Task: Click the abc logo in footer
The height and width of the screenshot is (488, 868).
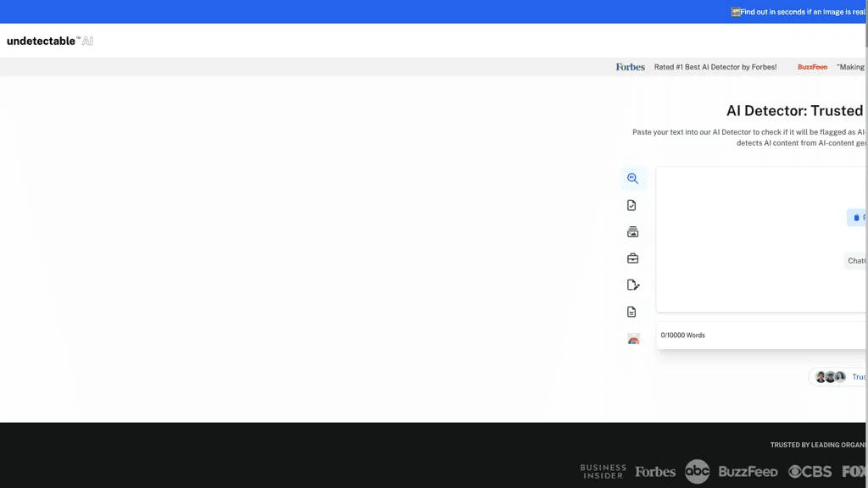Action: coord(697,471)
